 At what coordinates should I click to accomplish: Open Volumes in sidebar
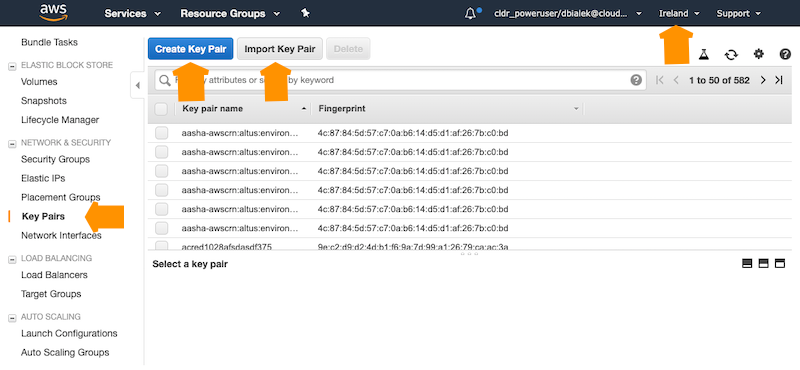point(39,82)
